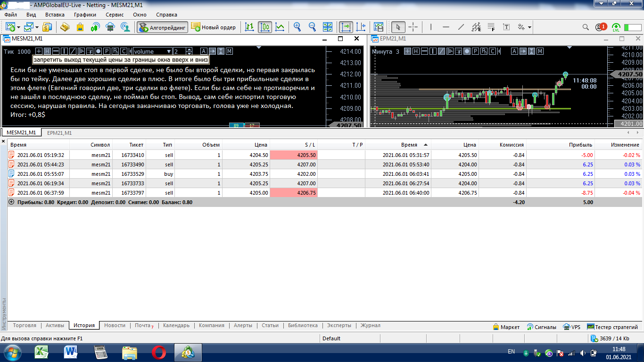Click the Новый ордер button

pyautogui.click(x=214, y=27)
